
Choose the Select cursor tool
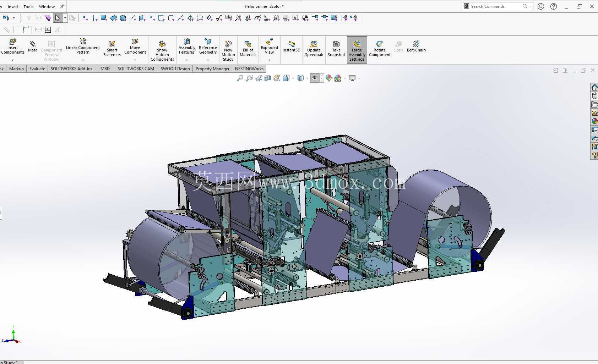pos(57,18)
